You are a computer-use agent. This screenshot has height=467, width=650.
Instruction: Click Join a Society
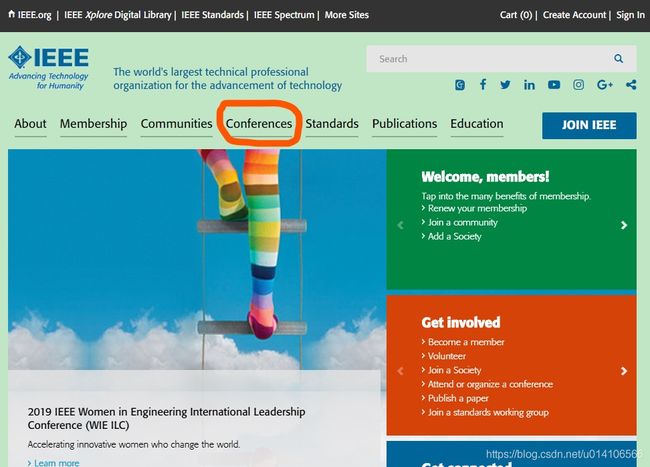point(454,370)
